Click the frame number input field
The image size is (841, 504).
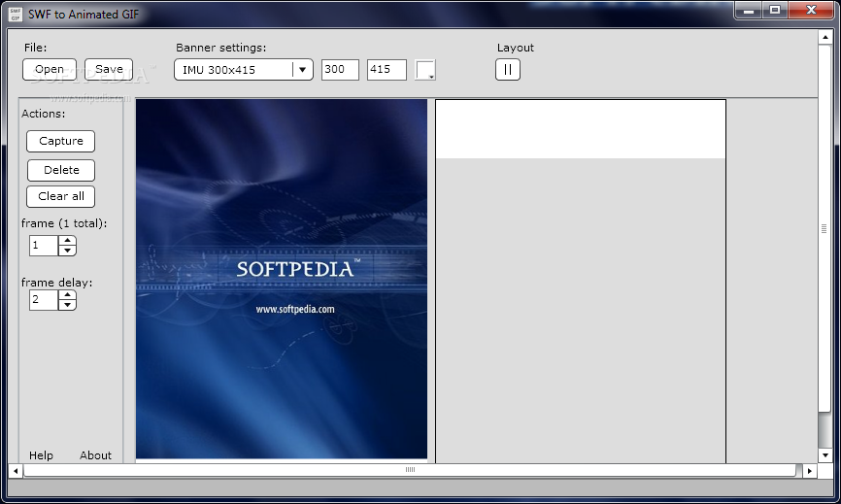coord(44,246)
